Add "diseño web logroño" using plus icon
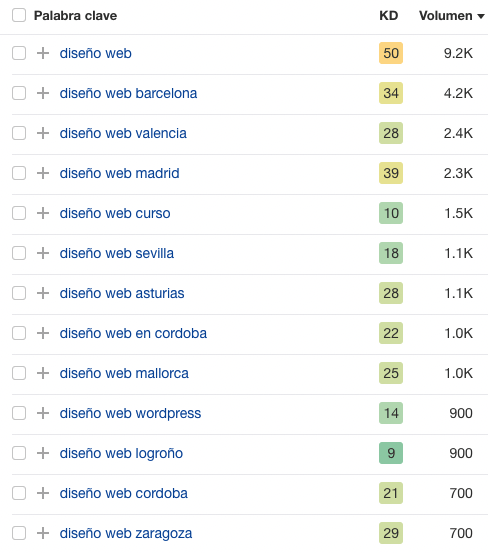The image size is (488, 553). [x=43, y=453]
